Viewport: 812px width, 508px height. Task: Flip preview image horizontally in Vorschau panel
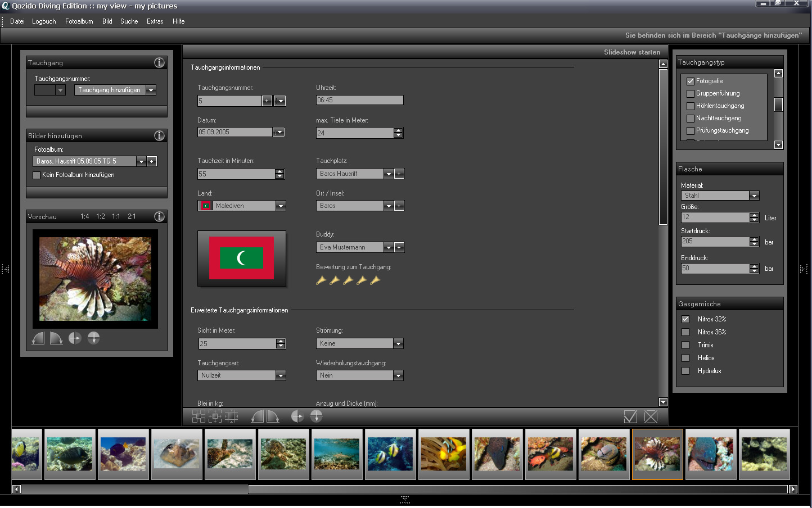[x=75, y=338]
